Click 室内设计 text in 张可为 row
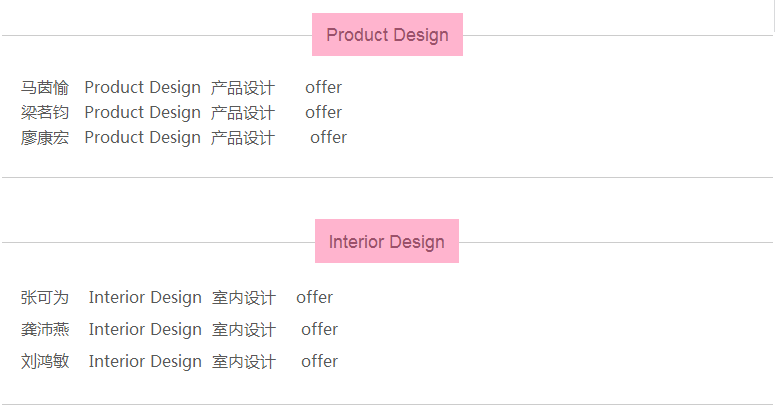The height and width of the screenshot is (415, 775). click(x=244, y=298)
